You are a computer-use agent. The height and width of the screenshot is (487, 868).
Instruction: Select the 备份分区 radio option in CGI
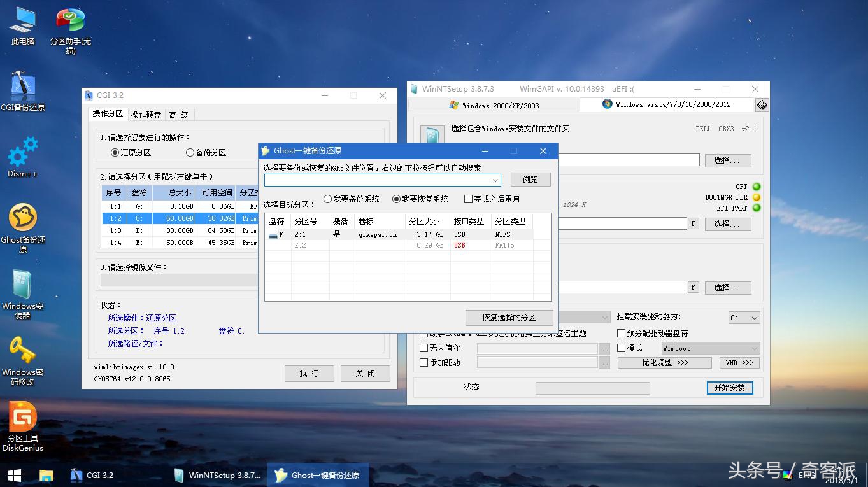tap(190, 152)
